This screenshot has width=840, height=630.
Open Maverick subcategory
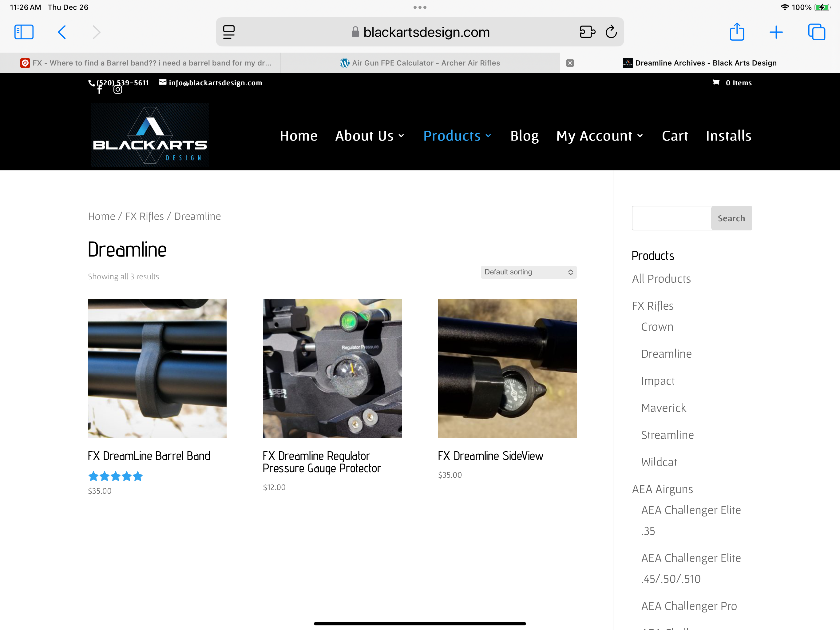(x=664, y=408)
